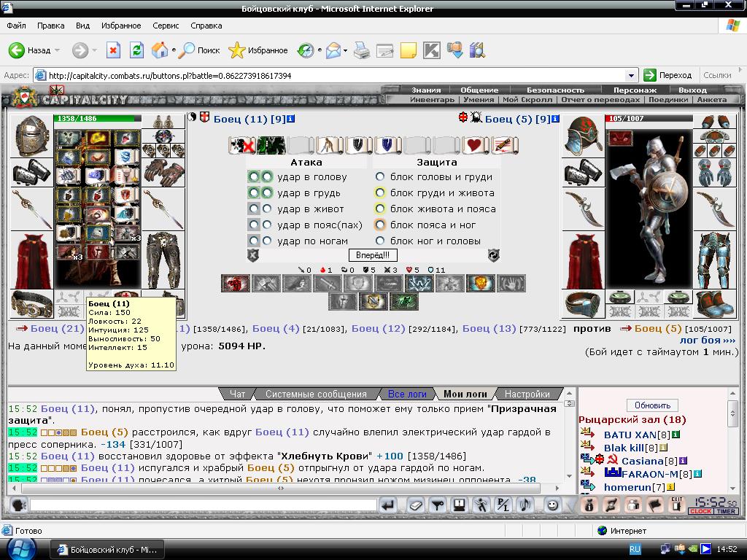Click the funnel filter icon in chat bar
This screenshot has height=560, width=747.
click(438, 505)
